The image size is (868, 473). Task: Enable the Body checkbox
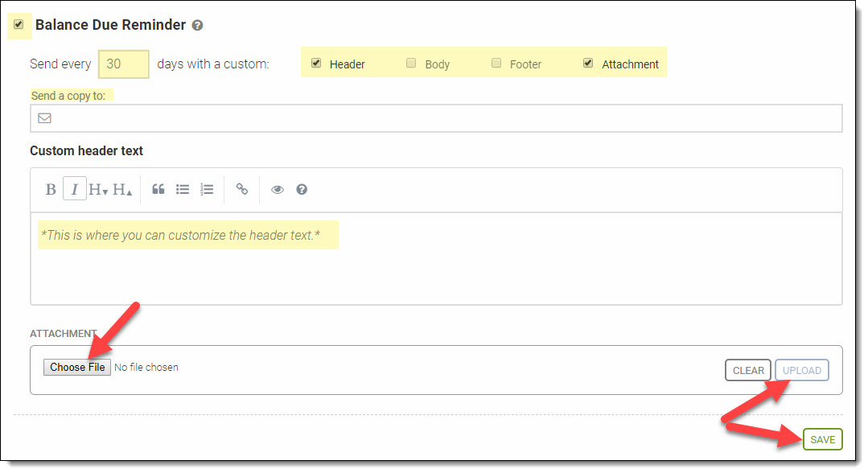point(411,63)
